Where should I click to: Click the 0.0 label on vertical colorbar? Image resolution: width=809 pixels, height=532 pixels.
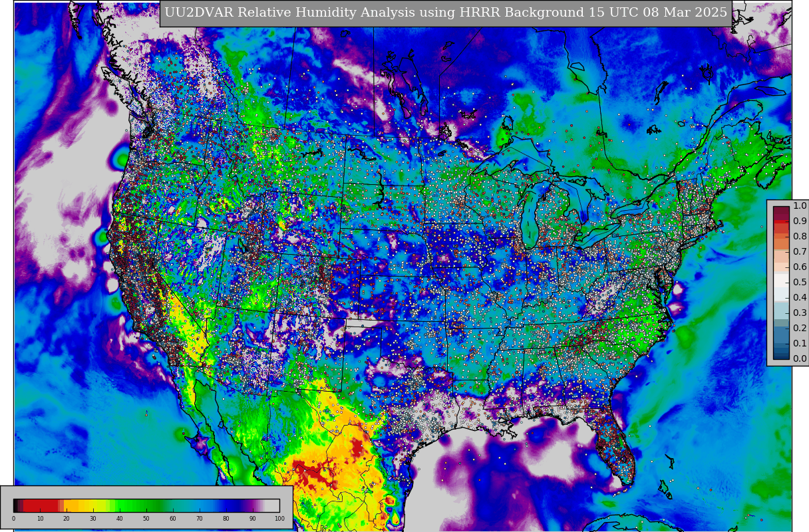(x=800, y=358)
